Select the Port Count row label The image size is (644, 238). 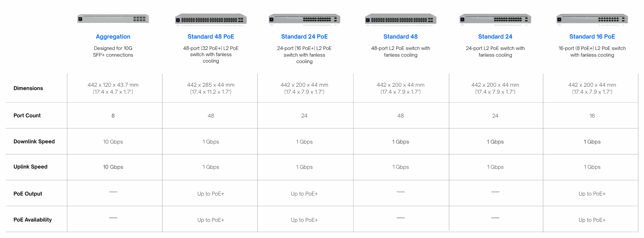pos(27,115)
